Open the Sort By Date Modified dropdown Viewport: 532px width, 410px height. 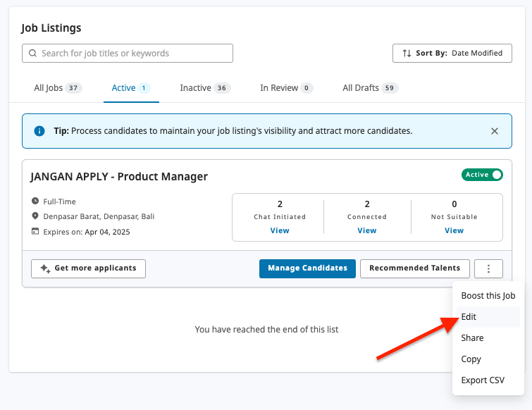click(452, 54)
